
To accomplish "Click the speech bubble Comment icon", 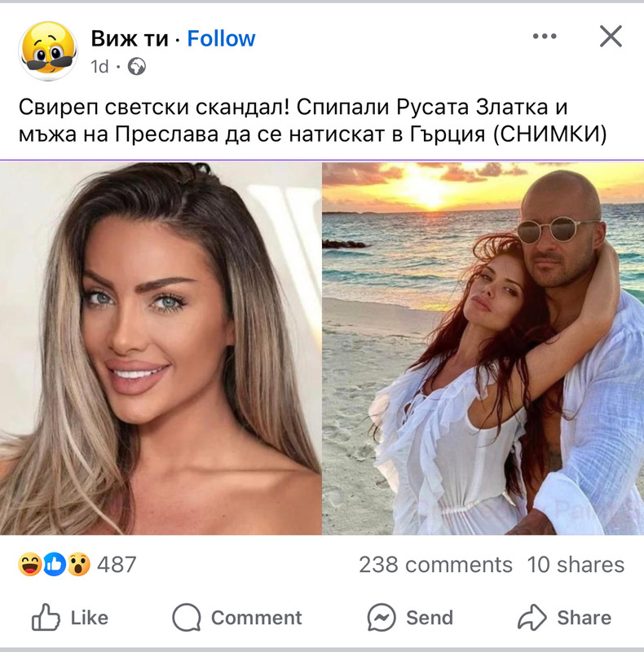I will (187, 618).
